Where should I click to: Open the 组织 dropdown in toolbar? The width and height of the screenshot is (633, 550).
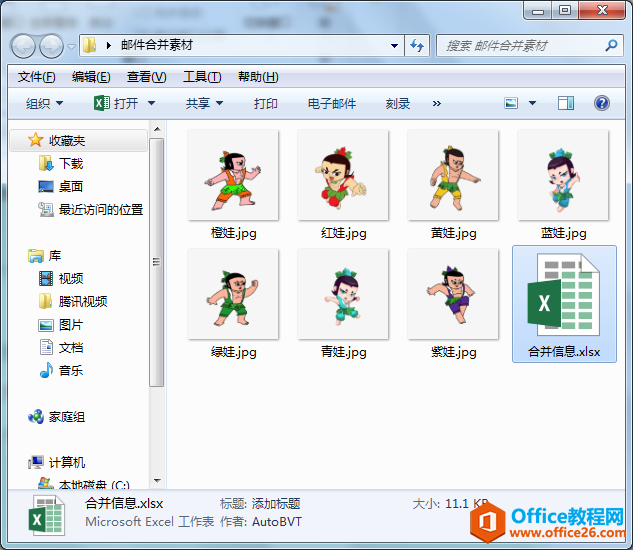tap(44, 103)
